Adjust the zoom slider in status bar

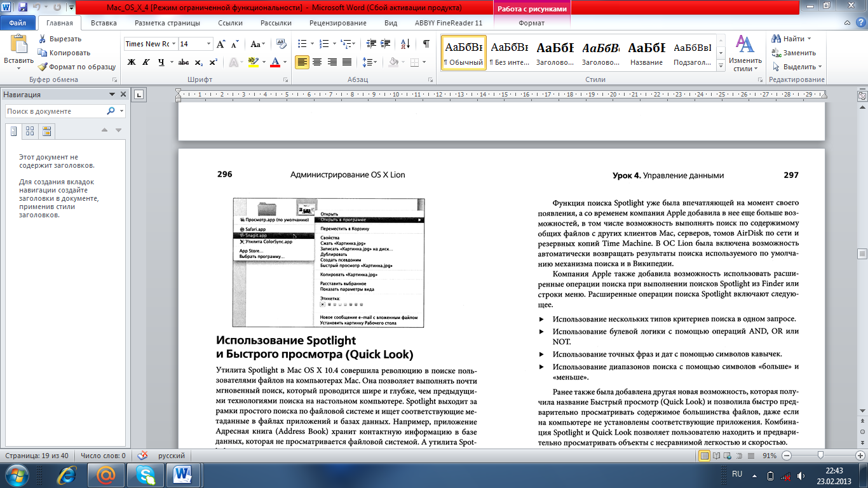821,456
